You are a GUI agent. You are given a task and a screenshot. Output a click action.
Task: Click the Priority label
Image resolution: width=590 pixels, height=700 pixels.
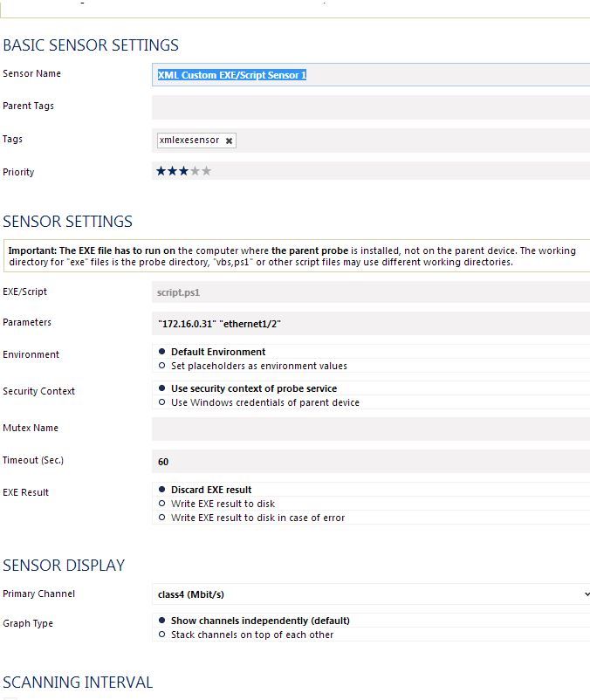pyautogui.click(x=18, y=172)
